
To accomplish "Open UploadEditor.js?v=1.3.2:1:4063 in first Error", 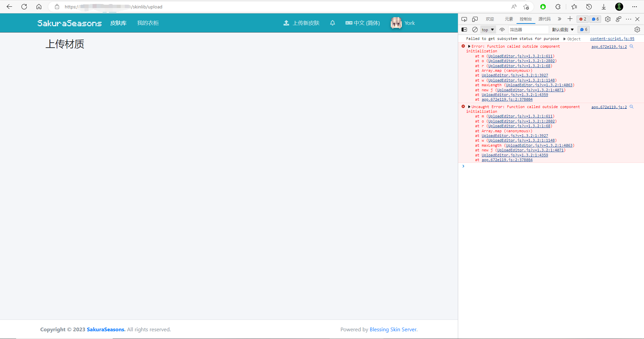I will point(539,85).
